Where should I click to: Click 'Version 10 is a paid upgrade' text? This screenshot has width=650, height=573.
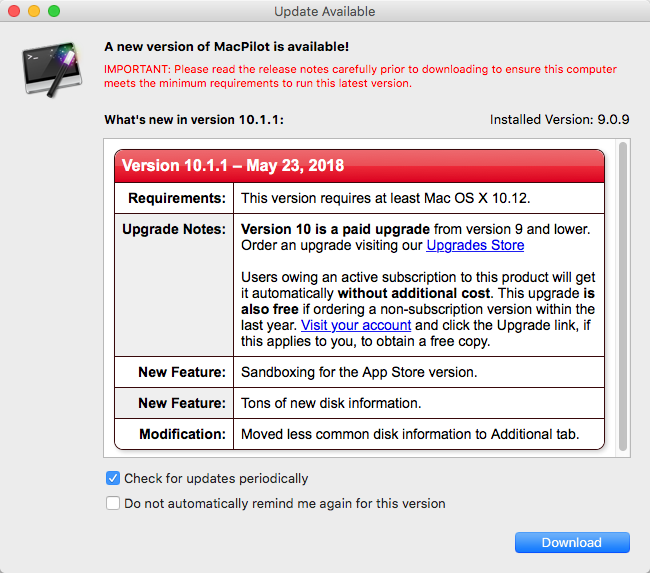tap(335, 229)
